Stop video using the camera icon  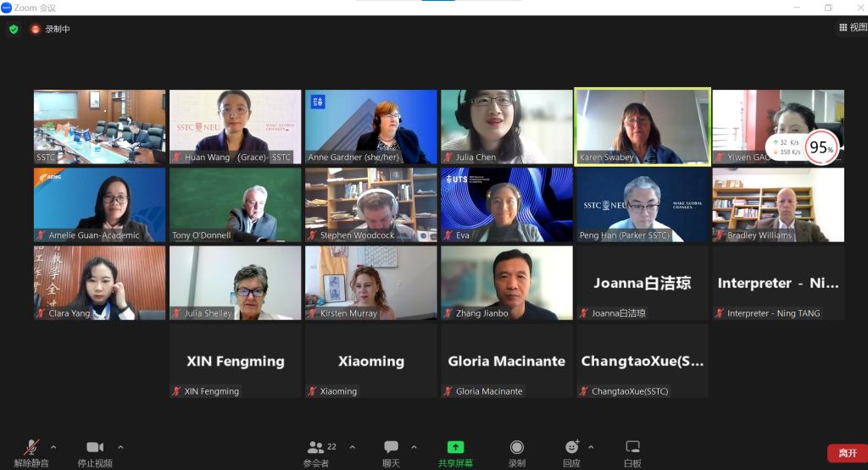point(95,447)
